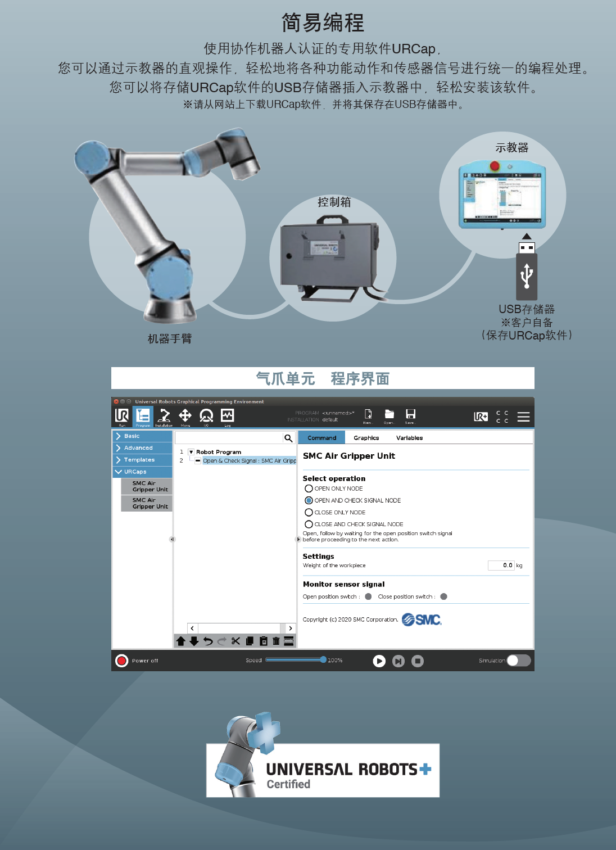Click the undo arrow icon
616x850 pixels.
208,641
